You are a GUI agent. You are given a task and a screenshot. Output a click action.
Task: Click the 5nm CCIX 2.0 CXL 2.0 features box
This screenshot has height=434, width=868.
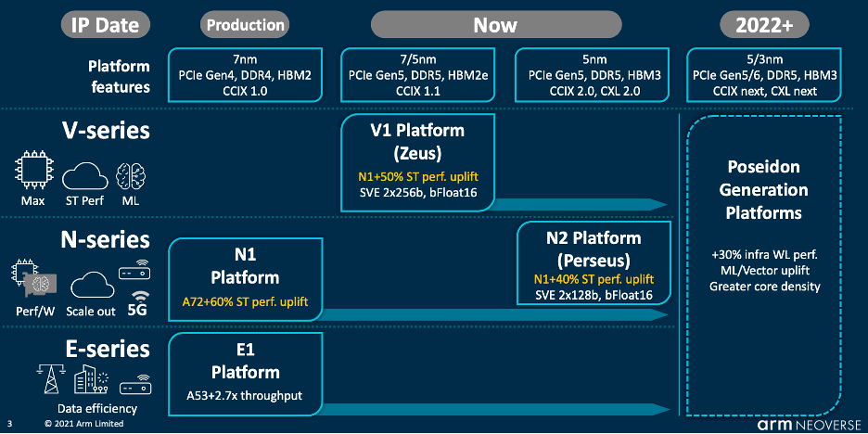point(593,75)
